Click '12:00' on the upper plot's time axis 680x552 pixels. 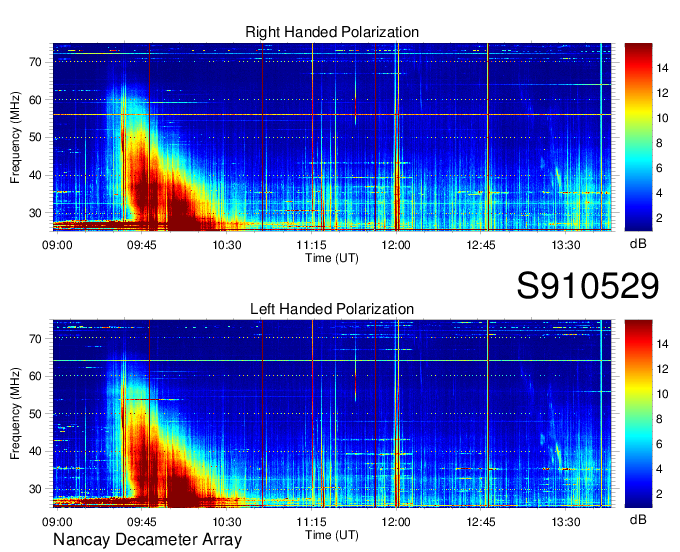click(396, 245)
